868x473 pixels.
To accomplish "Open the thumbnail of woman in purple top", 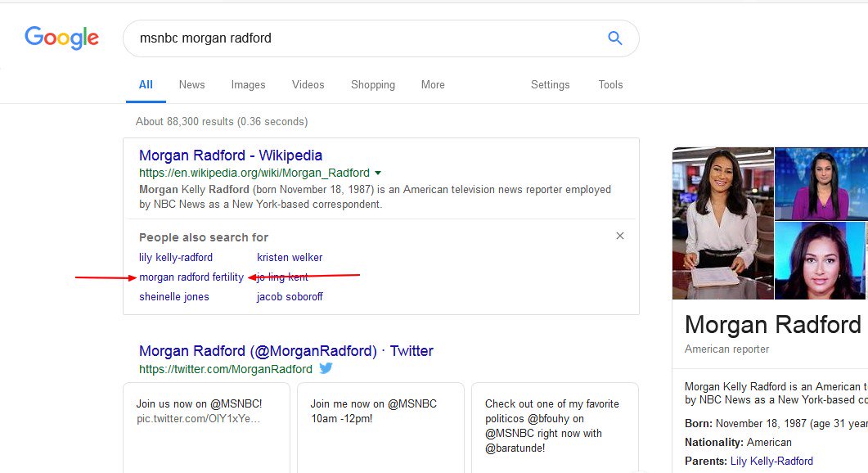I will (821, 184).
